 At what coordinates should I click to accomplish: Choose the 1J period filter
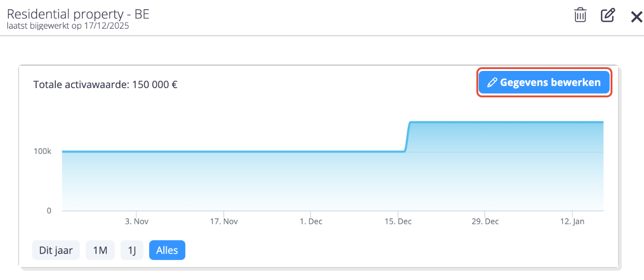coord(132,250)
